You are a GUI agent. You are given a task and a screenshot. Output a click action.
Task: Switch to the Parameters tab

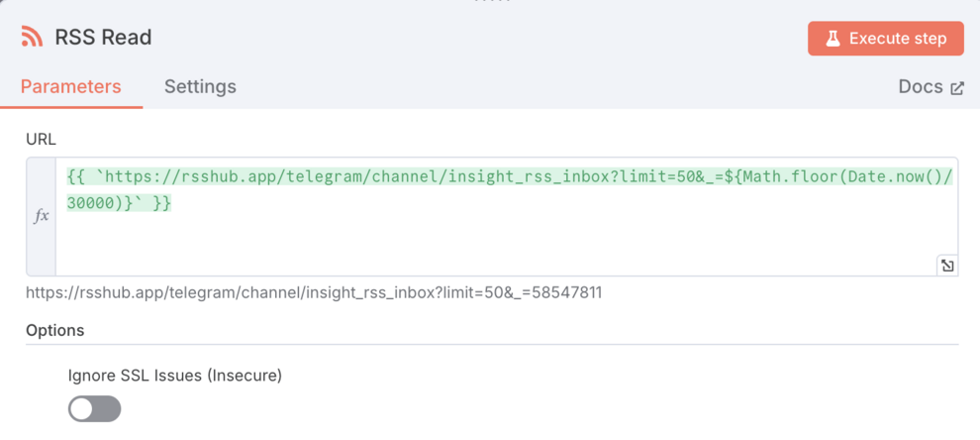[70, 86]
